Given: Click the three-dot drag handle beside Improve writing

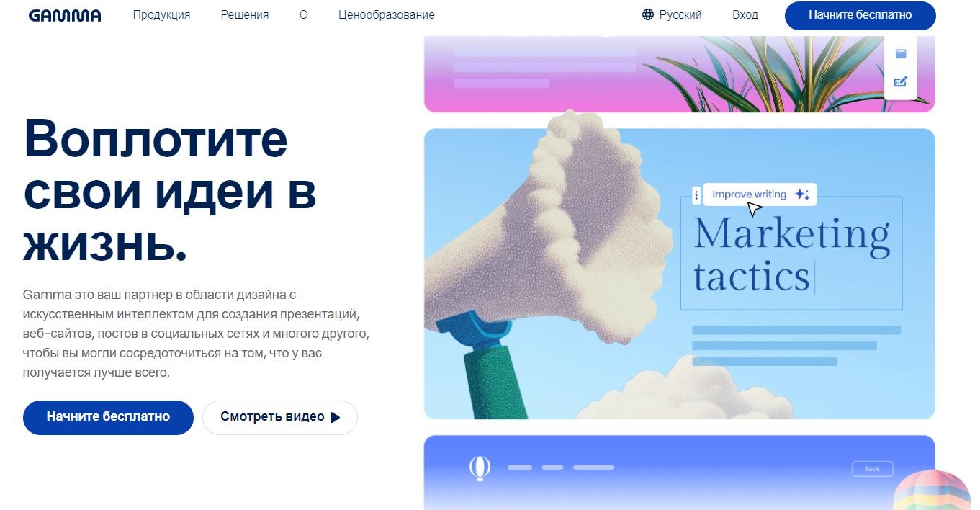Looking at the screenshot, I should (696, 194).
